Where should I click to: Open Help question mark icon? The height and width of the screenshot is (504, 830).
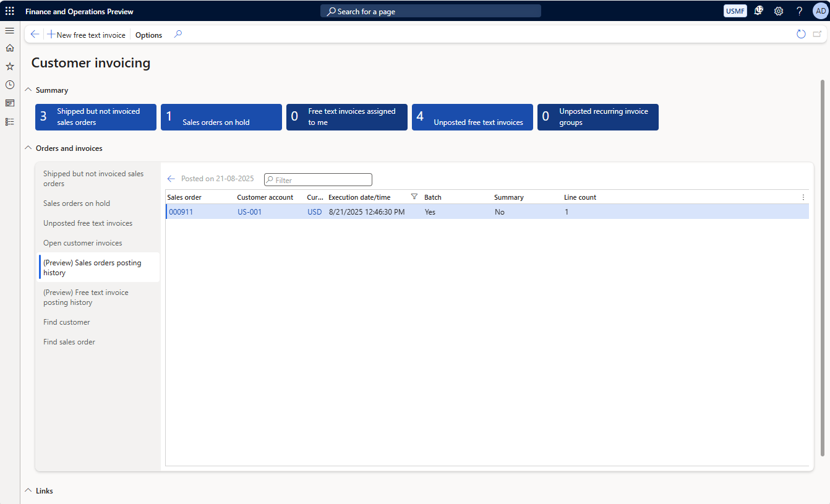click(799, 11)
